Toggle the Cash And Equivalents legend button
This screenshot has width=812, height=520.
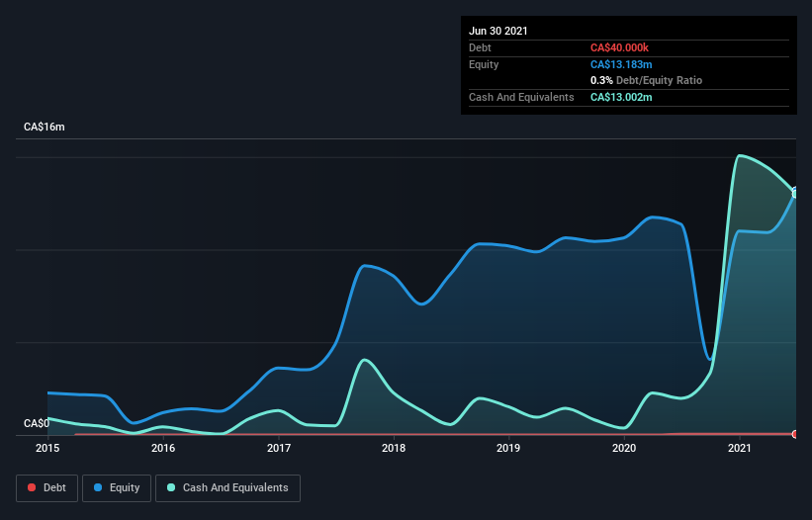pyautogui.click(x=227, y=488)
